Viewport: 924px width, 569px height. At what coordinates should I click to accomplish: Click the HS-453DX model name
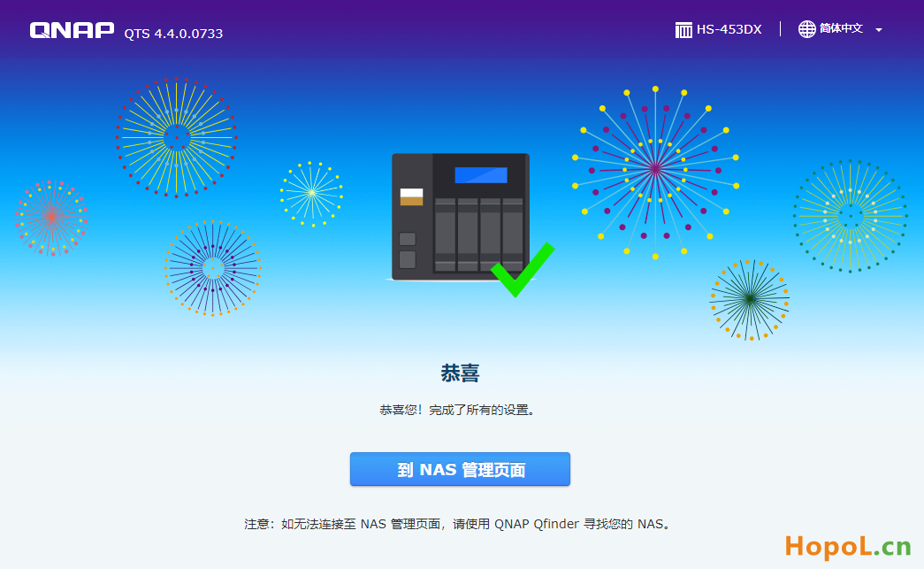[729, 29]
